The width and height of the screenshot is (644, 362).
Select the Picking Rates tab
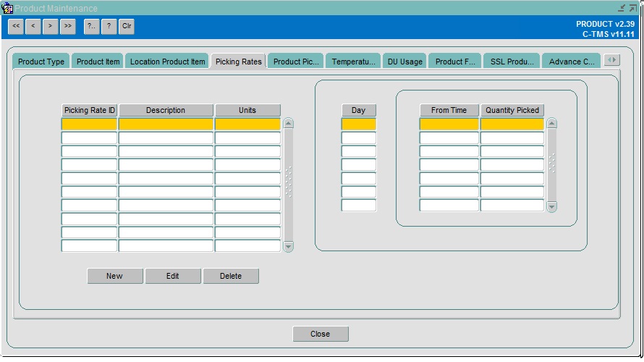tap(239, 62)
